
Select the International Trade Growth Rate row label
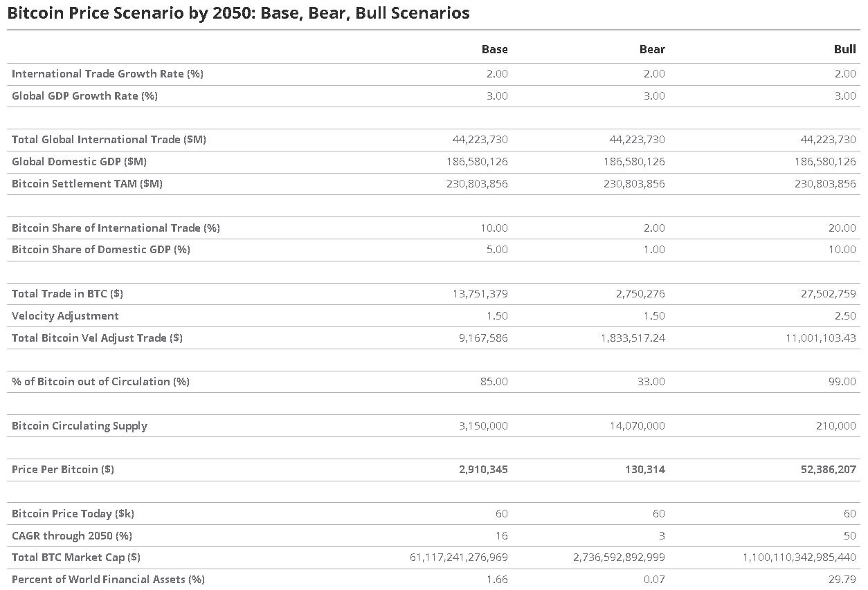[107, 74]
